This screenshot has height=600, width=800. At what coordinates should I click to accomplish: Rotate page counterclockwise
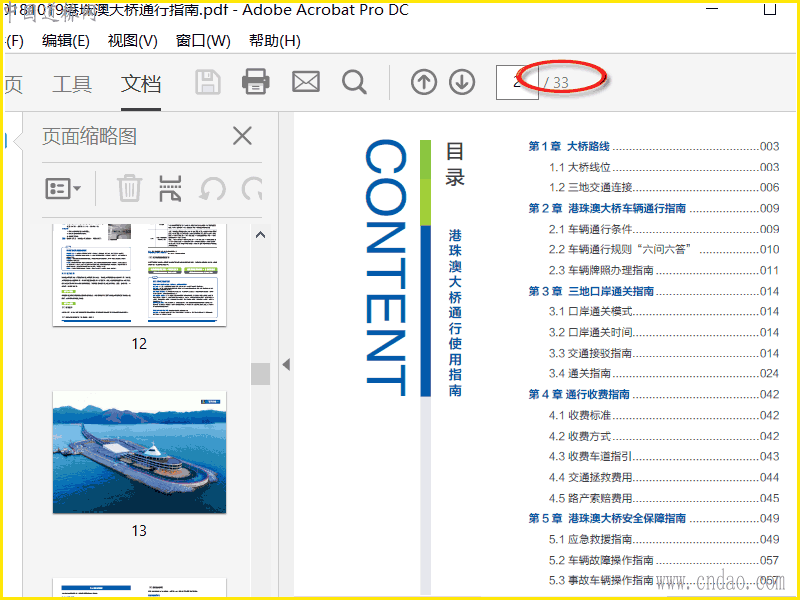tap(212, 189)
